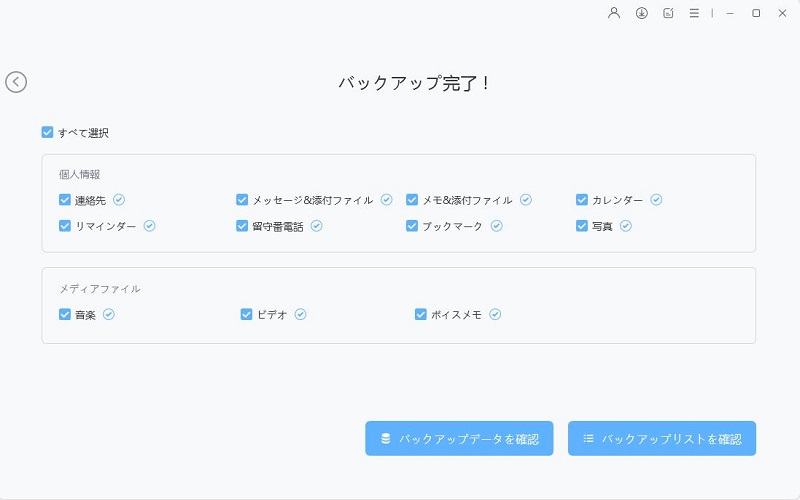The height and width of the screenshot is (500, 800).
Task: Uncheck the メッセージ&添付ファイル checkbox
Action: click(242, 200)
